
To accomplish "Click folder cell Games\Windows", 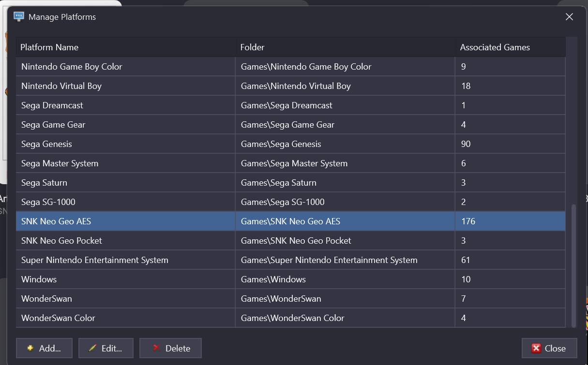I will pos(346,279).
